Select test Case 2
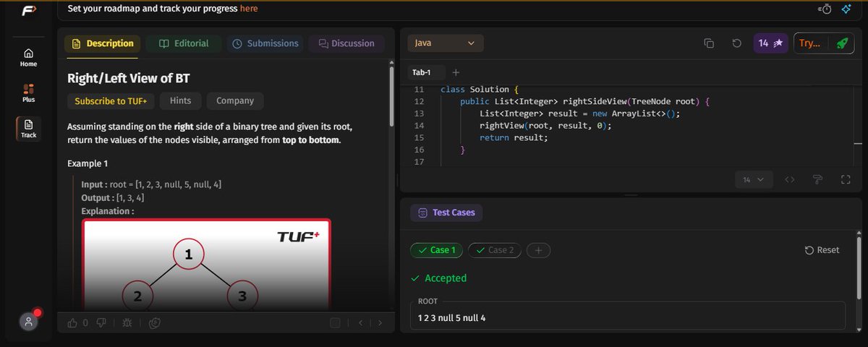Viewport: 868px width, 347px height. pyautogui.click(x=495, y=250)
